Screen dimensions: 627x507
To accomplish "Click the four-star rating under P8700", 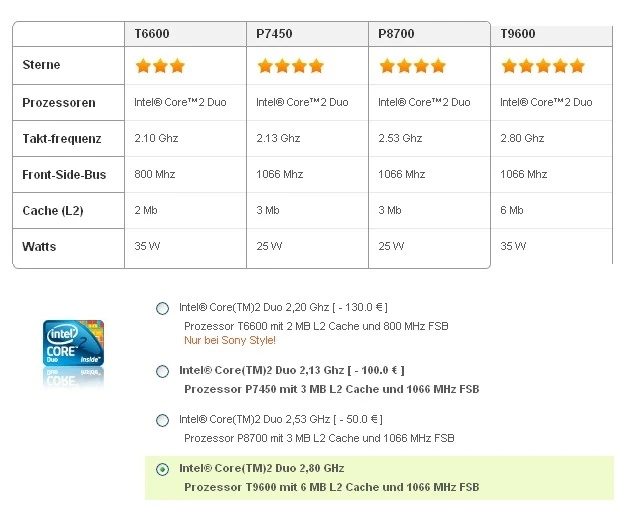I will pos(412,66).
